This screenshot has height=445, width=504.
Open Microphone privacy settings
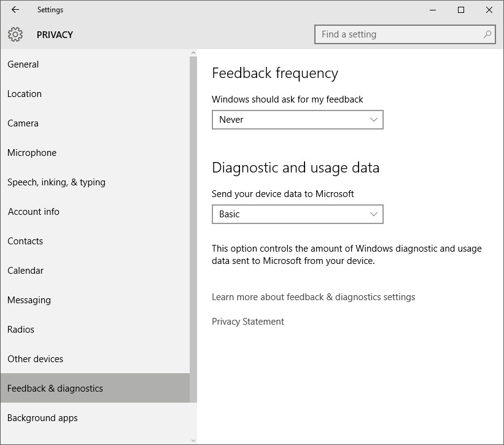point(32,153)
